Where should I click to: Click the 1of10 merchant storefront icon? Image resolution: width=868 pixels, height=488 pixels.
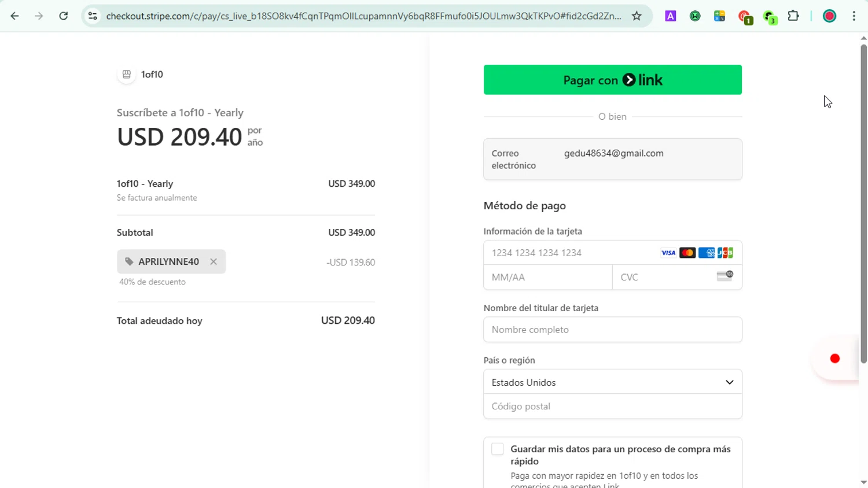coord(126,74)
